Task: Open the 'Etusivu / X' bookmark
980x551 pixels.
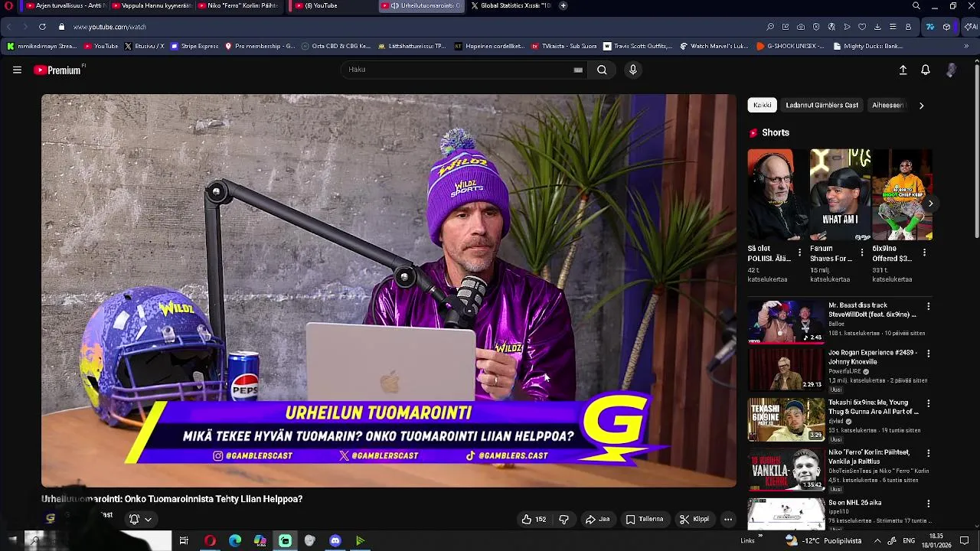Action: click(144, 46)
